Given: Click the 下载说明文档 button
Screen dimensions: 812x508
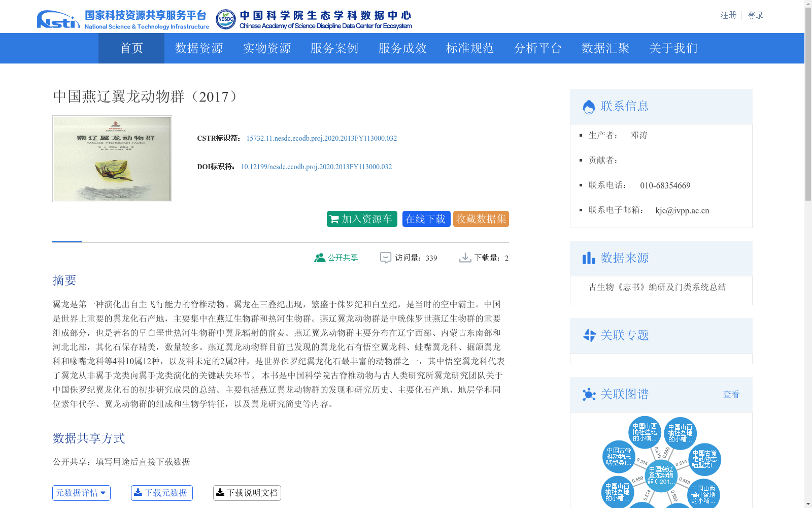Looking at the screenshot, I should pyautogui.click(x=247, y=493).
